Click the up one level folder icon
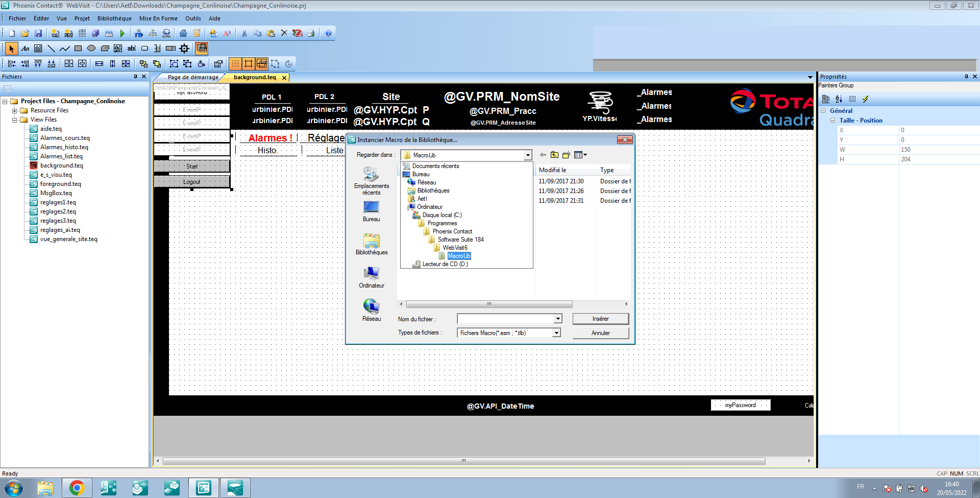This screenshot has width=980, height=498. pos(554,155)
